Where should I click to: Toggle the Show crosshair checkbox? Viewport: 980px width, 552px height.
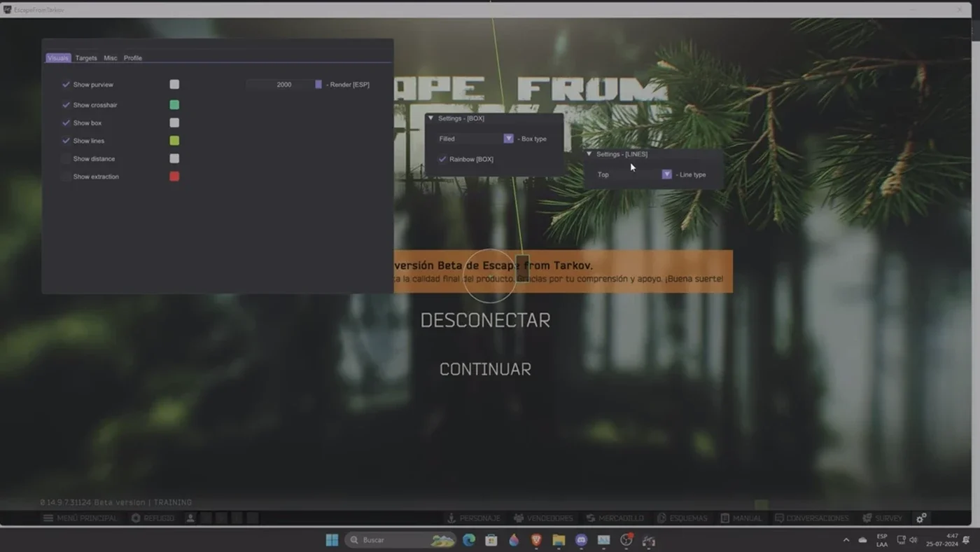point(66,104)
